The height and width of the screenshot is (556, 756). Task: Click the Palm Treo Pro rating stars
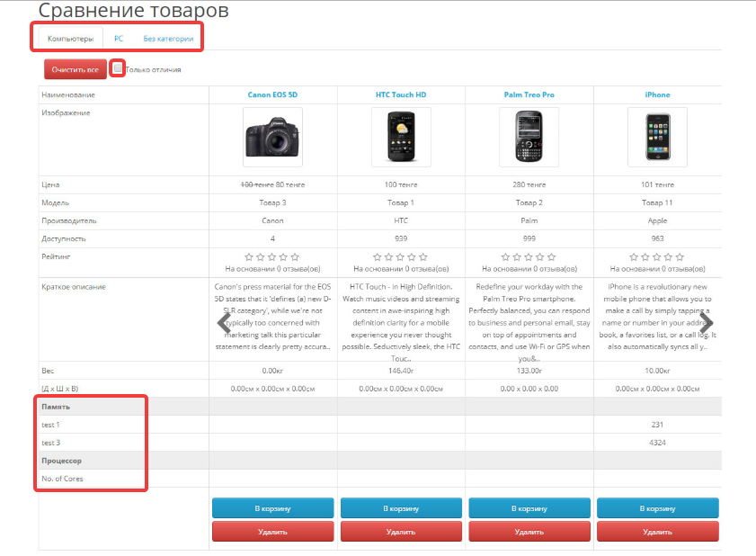click(529, 256)
